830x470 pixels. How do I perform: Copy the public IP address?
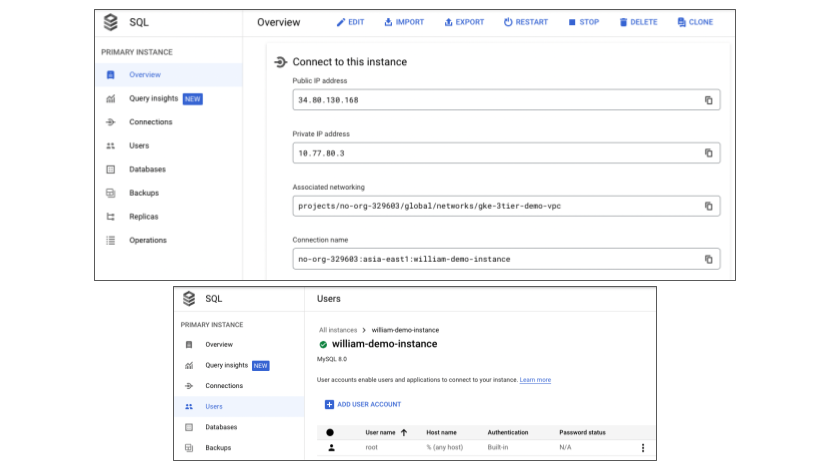click(x=708, y=100)
